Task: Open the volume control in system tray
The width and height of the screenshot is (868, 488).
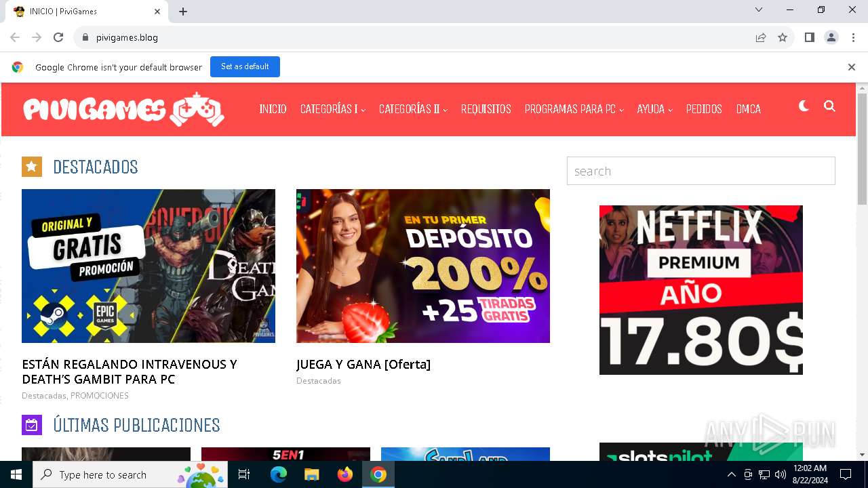Action: tap(780, 474)
